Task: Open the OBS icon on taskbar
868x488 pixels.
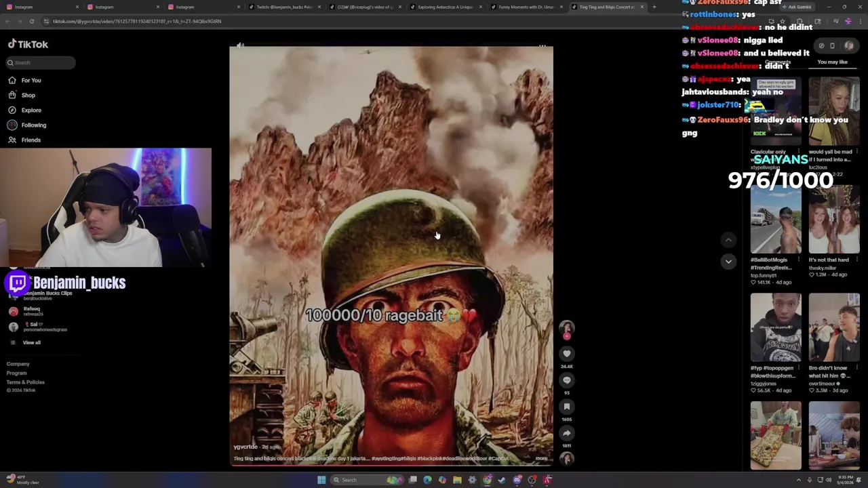Action: pos(532,480)
